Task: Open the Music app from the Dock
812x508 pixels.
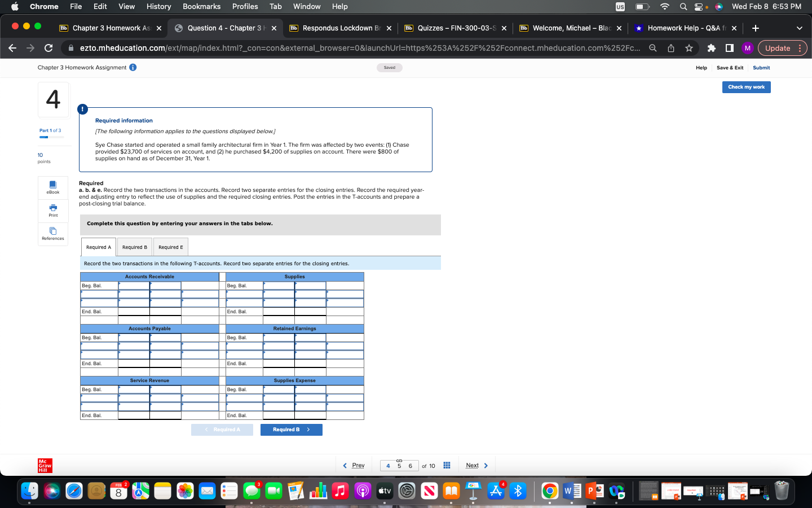Action: pos(340,491)
